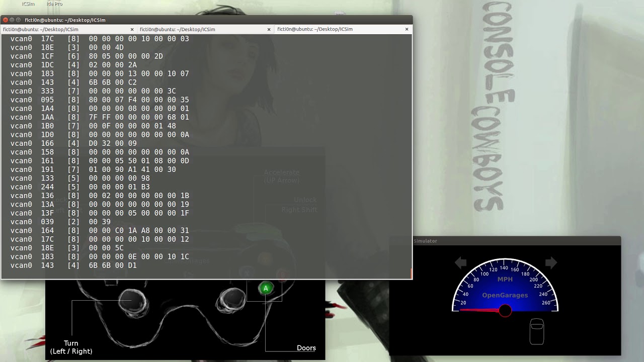Click the terminal title bar text

pos(65,20)
